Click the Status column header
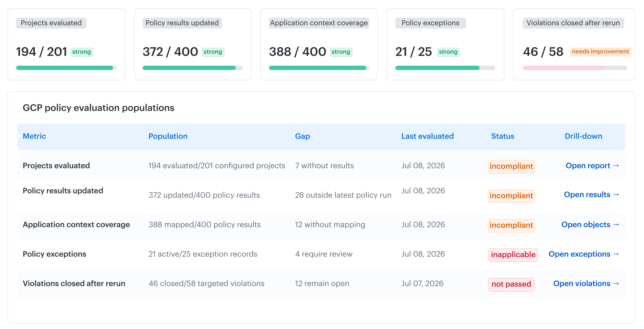644x329 pixels. (503, 136)
